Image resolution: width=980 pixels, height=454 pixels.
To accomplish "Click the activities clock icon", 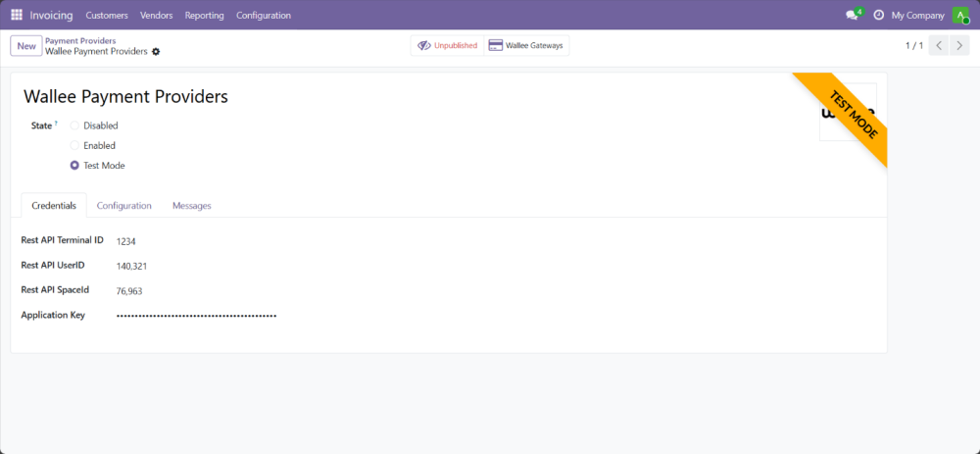I will (878, 15).
